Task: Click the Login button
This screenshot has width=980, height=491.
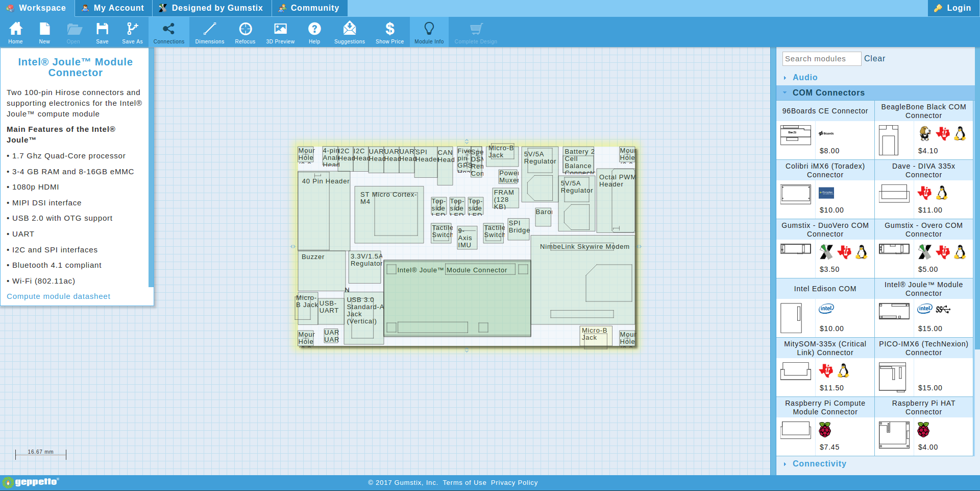Action: 953,8
